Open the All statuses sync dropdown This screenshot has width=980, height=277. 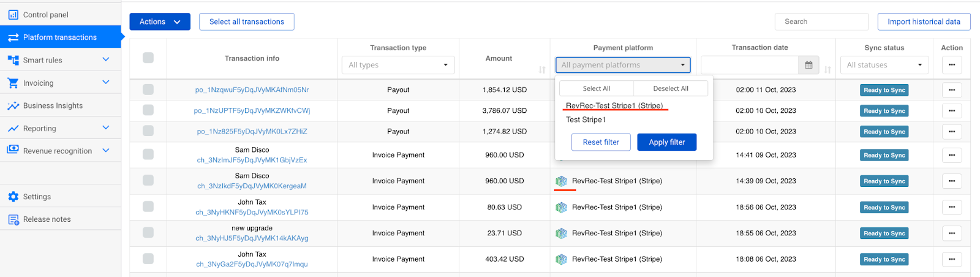tap(884, 65)
